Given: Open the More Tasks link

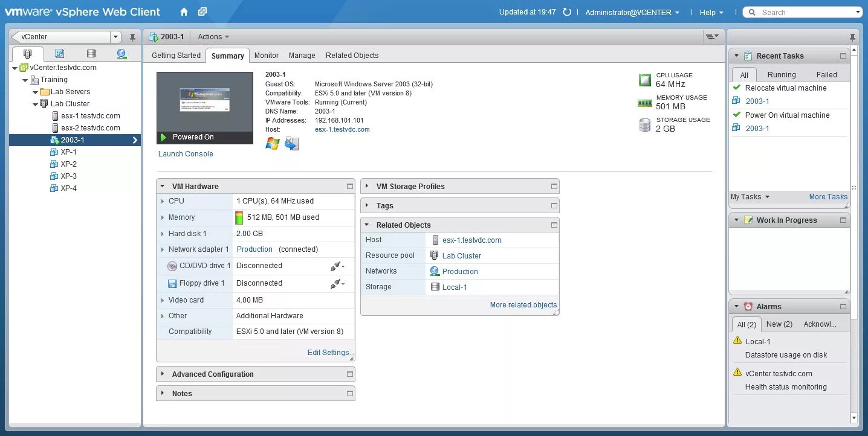Looking at the screenshot, I should click(x=828, y=197).
